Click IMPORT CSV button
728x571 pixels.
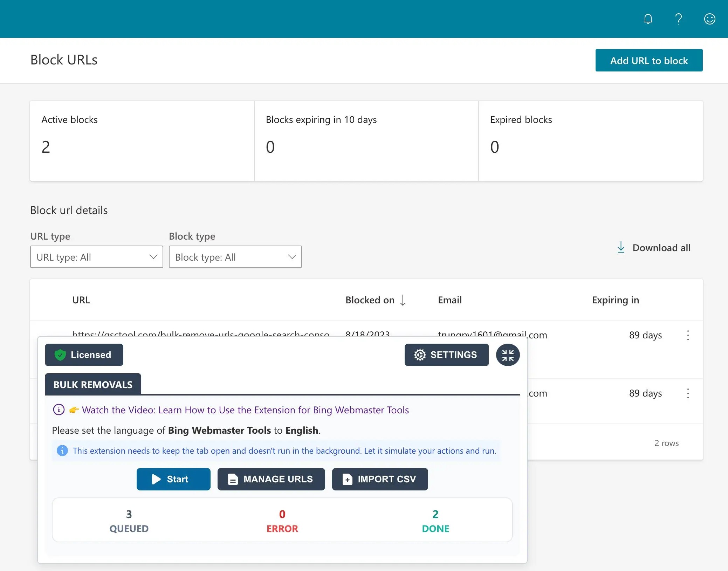coord(380,479)
